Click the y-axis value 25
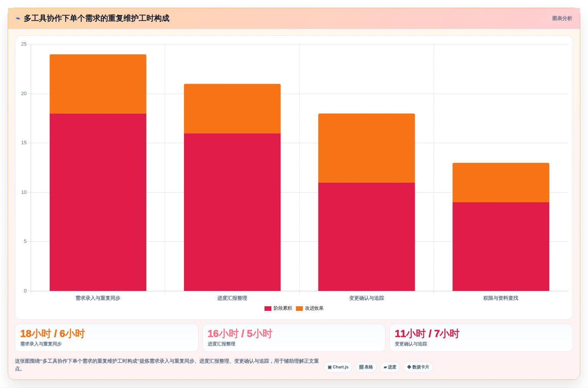This screenshot has width=588, height=388. coord(24,44)
